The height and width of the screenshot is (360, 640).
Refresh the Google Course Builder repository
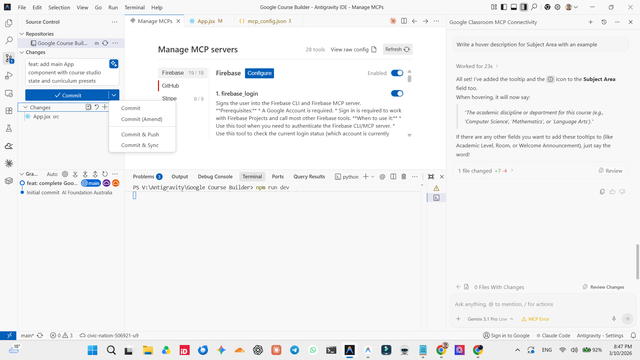point(105,43)
